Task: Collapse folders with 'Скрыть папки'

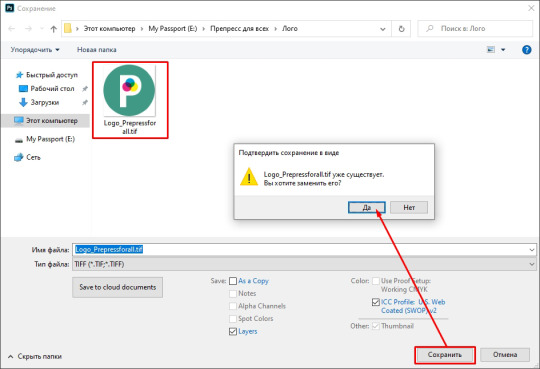Action: (x=35, y=356)
